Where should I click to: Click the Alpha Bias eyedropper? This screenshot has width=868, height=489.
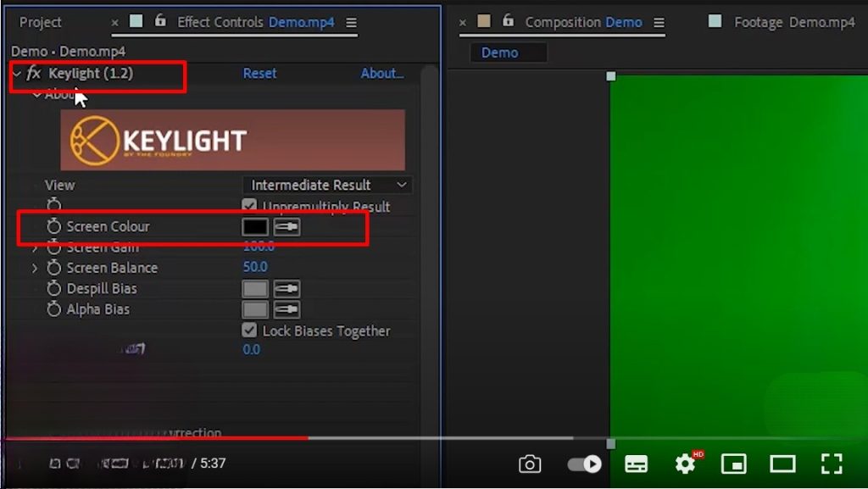point(285,308)
